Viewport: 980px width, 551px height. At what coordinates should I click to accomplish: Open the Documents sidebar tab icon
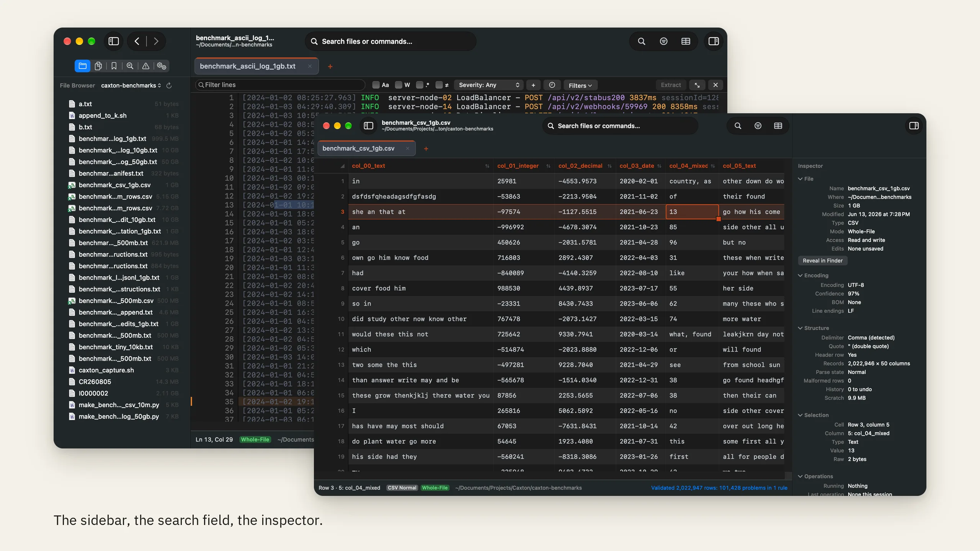(98, 66)
